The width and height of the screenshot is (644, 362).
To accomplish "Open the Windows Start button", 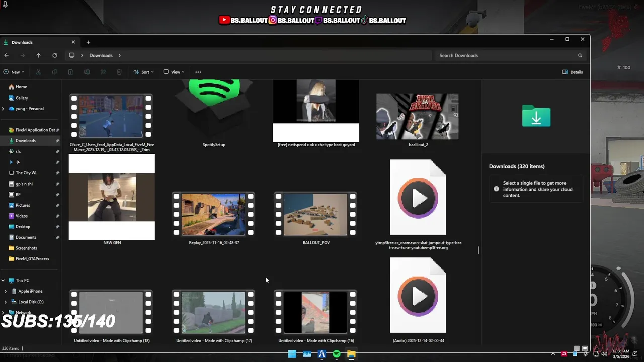I will point(292,354).
